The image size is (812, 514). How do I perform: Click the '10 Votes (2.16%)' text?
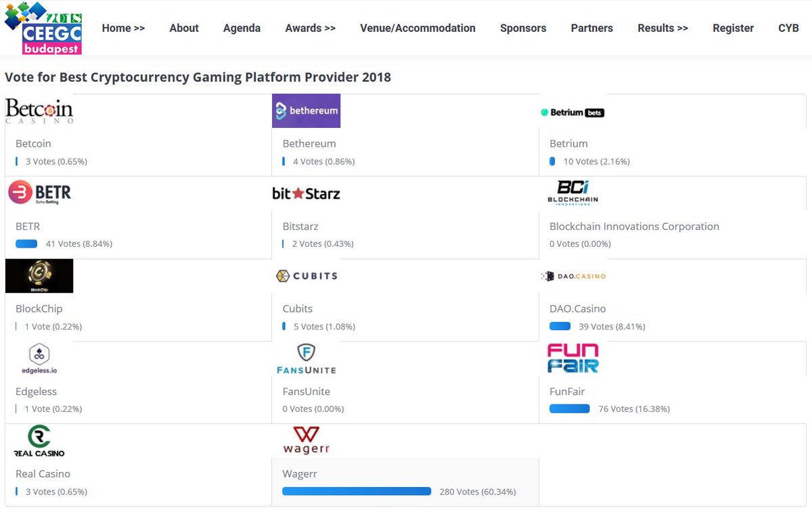597,161
